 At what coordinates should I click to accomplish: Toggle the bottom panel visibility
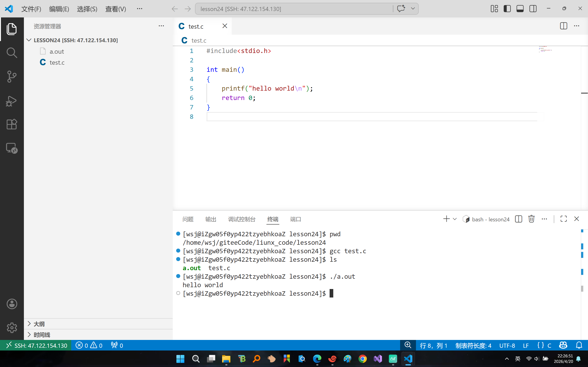pyautogui.click(x=520, y=9)
